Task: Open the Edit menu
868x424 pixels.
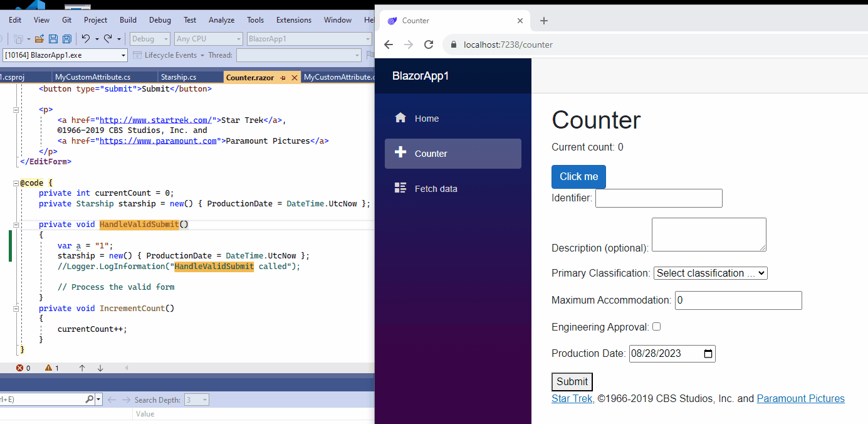Action: tap(15, 20)
